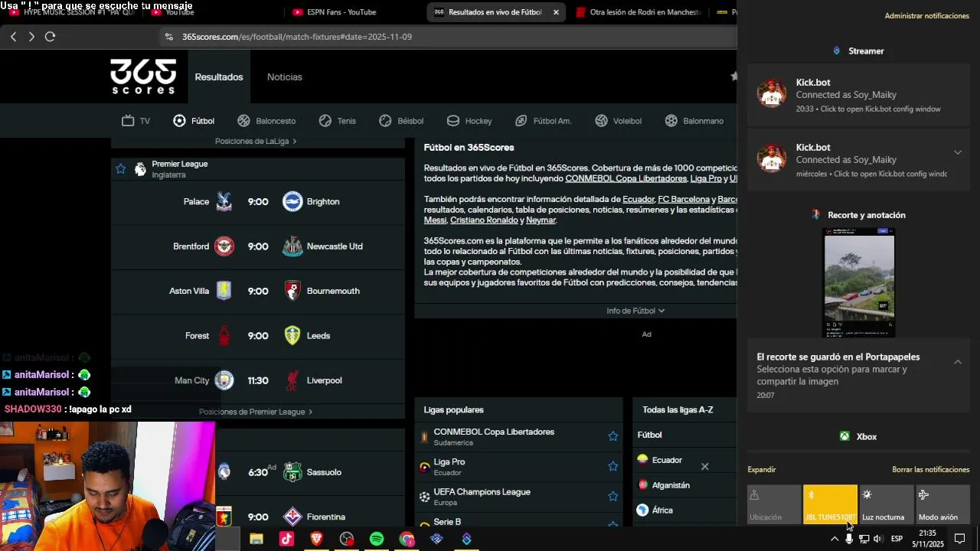
Task: Click the Premier League lion logo
Action: click(140, 169)
